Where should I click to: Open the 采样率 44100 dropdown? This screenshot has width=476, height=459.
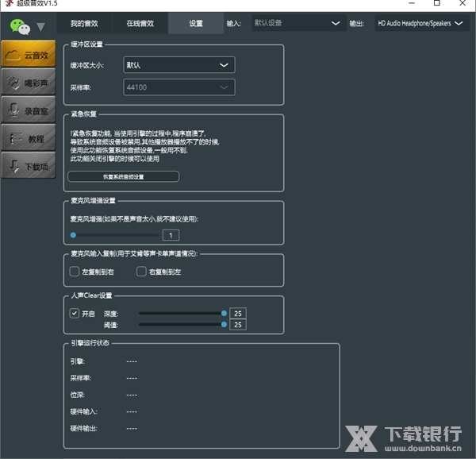click(179, 87)
